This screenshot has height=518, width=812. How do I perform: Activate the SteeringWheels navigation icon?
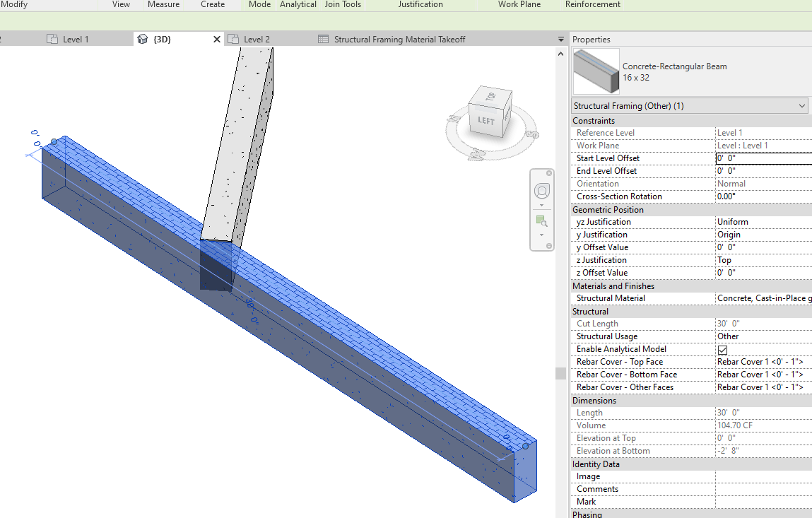[x=541, y=191]
